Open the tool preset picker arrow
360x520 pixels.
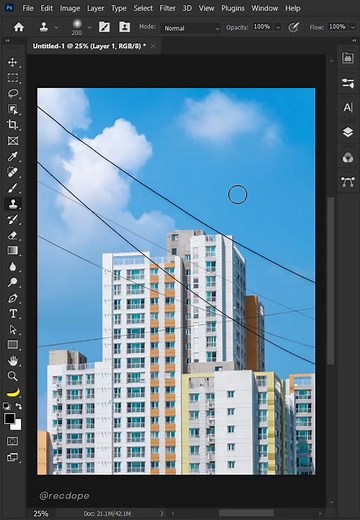point(56,27)
